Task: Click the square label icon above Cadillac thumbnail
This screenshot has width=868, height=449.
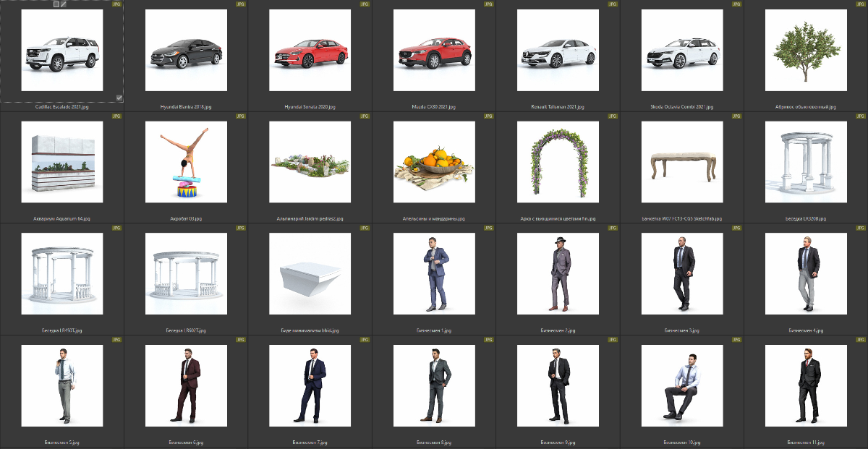Action: click(x=56, y=4)
